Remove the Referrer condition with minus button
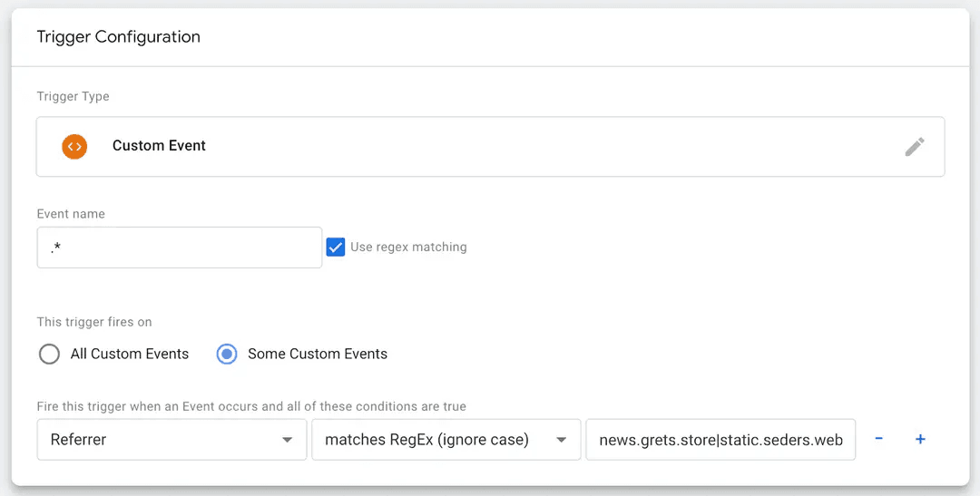 click(878, 439)
